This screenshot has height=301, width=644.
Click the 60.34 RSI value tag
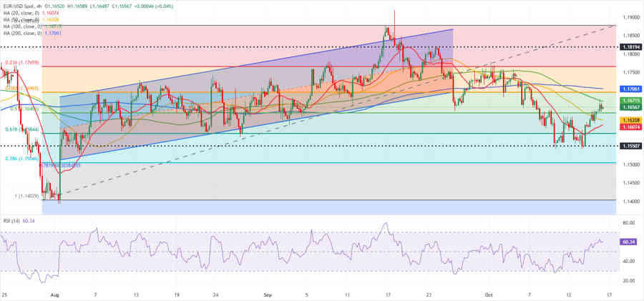point(630,242)
